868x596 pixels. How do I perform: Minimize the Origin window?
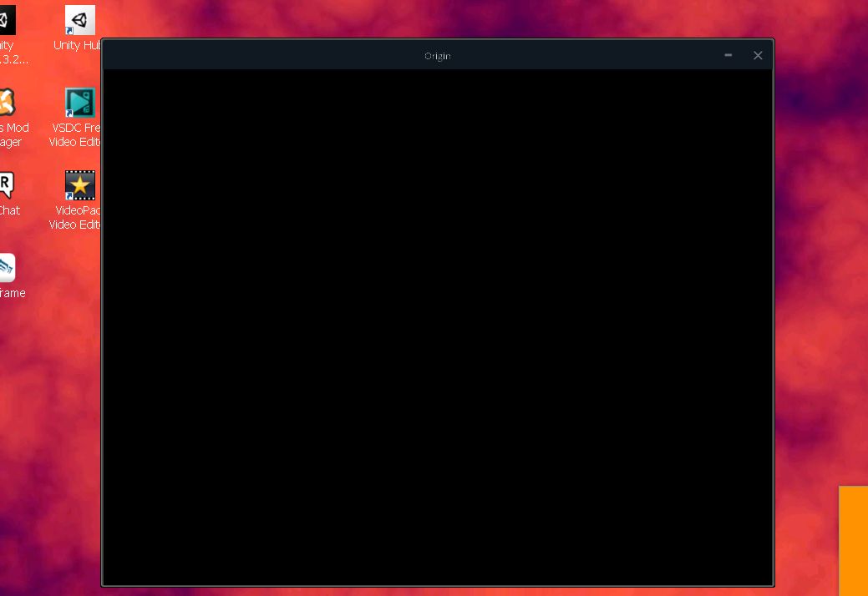(728, 55)
